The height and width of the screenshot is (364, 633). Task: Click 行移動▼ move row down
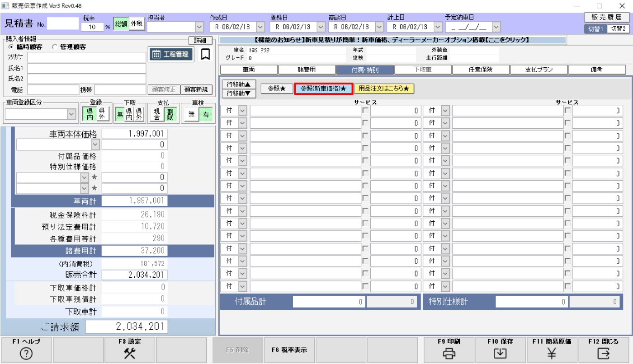point(239,93)
